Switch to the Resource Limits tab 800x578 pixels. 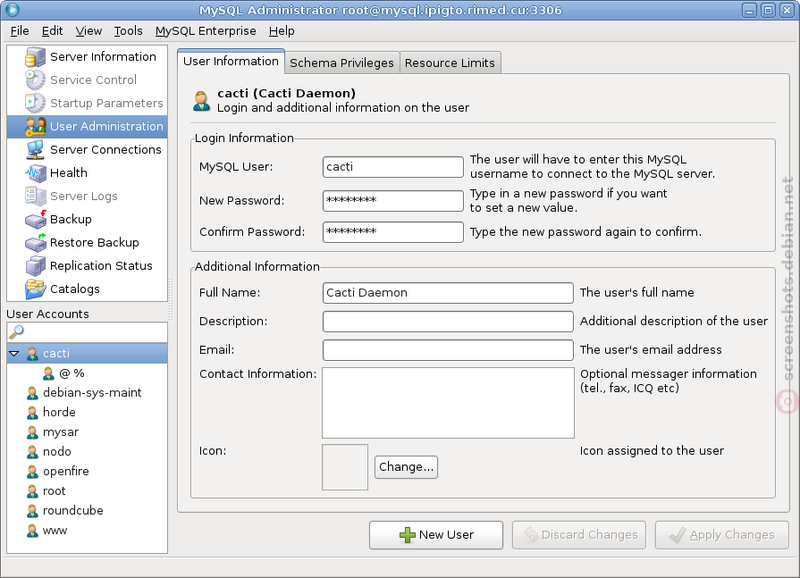450,63
